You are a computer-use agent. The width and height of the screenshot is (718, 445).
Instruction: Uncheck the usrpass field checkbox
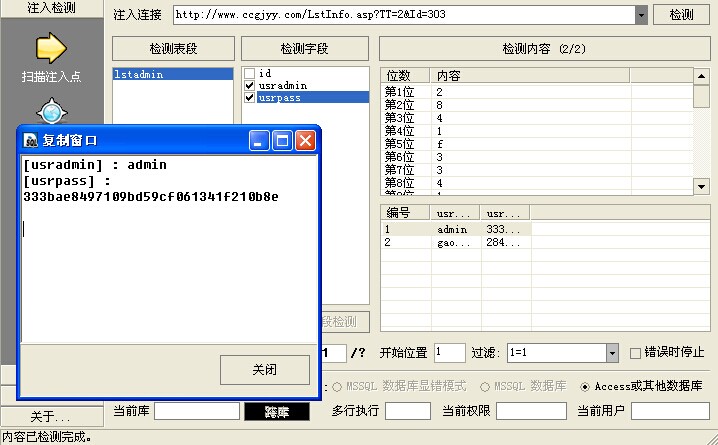pos(249,98)
